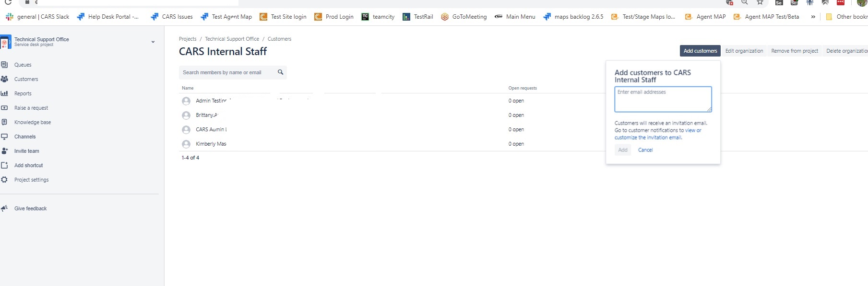Open the Main Menu bookmark

coord(515,17)
